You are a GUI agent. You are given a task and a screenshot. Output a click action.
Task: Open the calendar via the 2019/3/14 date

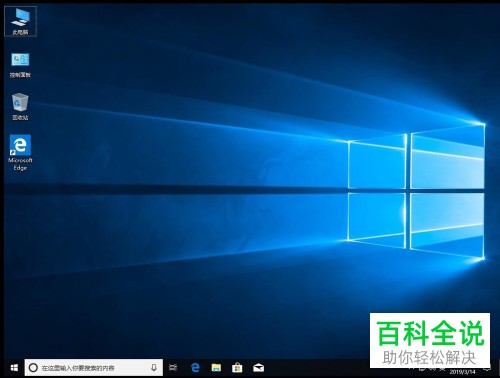pos(462,372)
